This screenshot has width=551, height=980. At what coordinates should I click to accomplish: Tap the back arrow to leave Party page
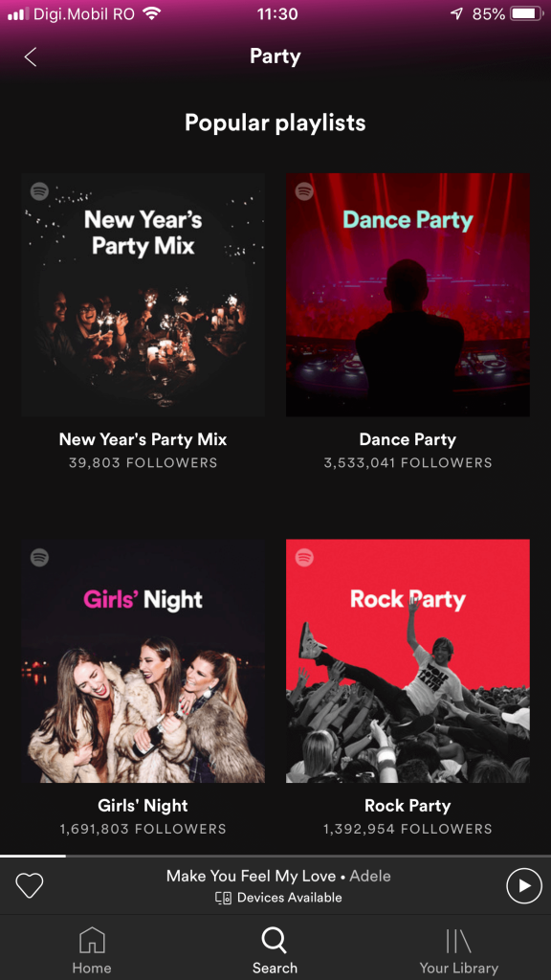coord(29,56)
